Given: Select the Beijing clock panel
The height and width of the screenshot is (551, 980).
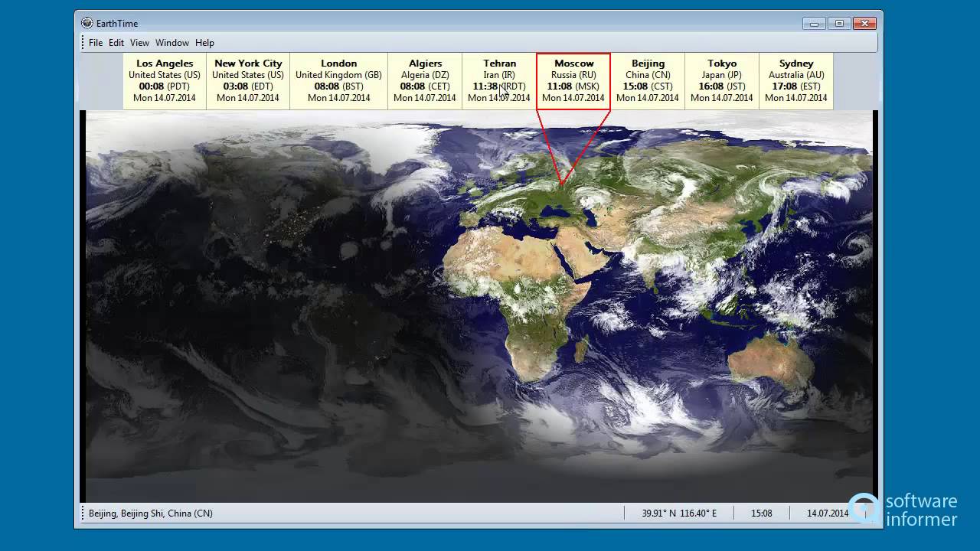Looking at the screenshot, I should [648, 81].
